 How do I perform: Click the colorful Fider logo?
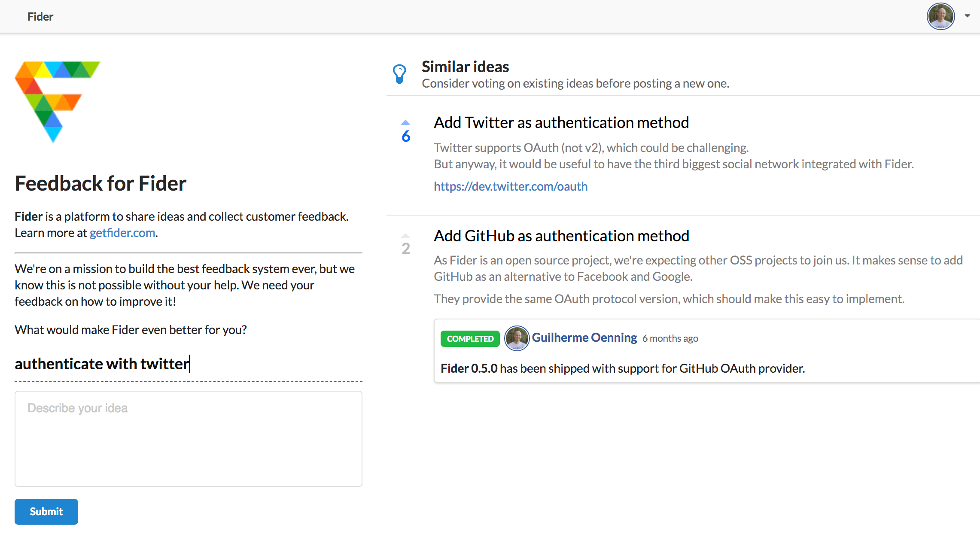point(57,101)
